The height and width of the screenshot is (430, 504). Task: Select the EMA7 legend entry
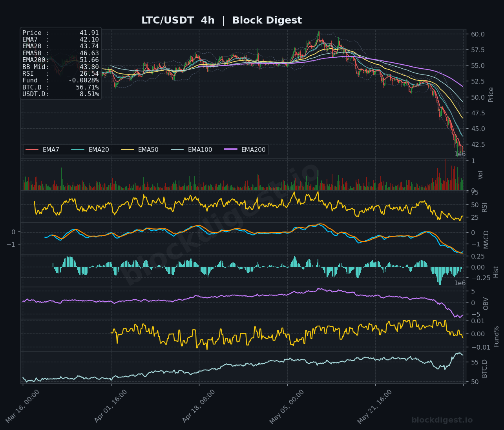click(42, 149)
